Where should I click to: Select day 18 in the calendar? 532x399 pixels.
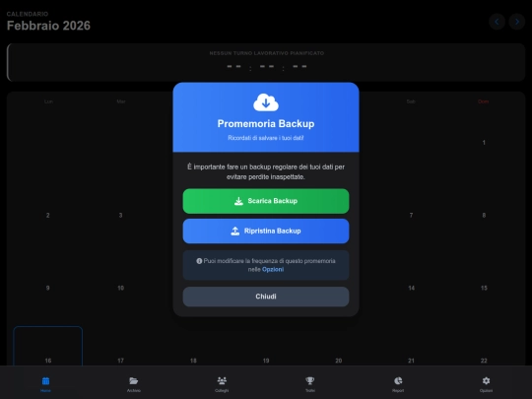tap(193, 361)
